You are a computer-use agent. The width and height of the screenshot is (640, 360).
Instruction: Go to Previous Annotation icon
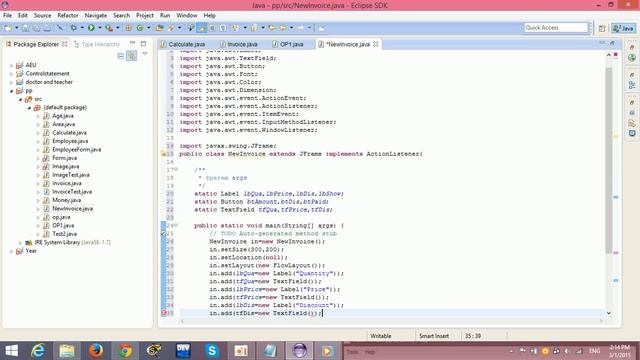pyautogui.click(x=253, y=28)
